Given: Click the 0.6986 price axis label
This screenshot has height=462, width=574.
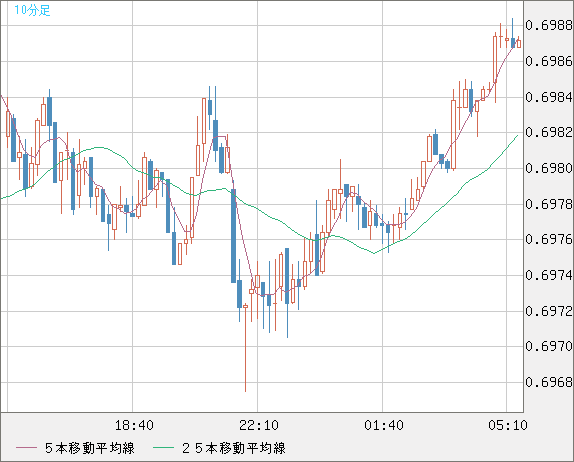Looking at the screenshot, I should click(549, 61).
